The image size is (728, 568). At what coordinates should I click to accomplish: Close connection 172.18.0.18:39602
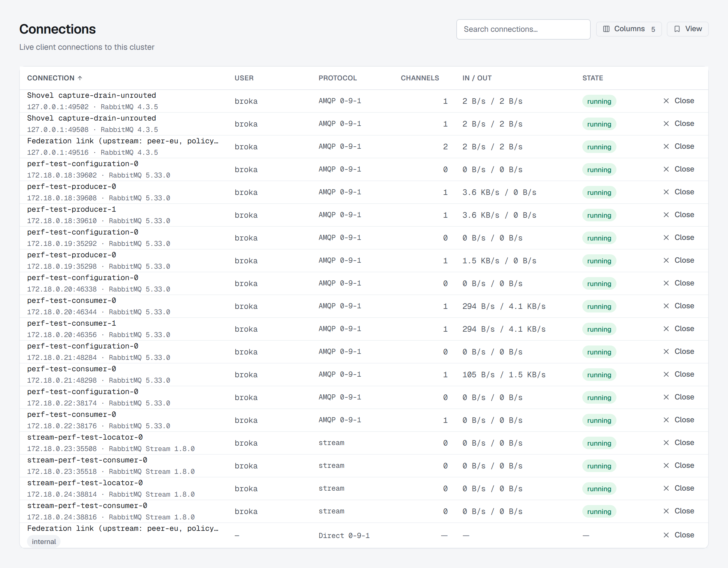point(679,169)
